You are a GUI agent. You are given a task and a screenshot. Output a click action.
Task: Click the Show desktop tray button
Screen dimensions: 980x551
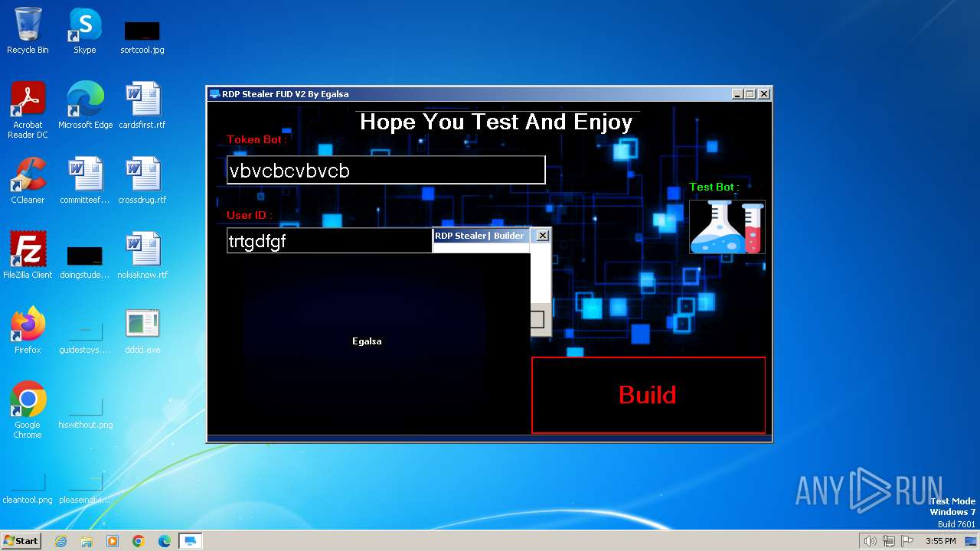(x=972, y=541)
